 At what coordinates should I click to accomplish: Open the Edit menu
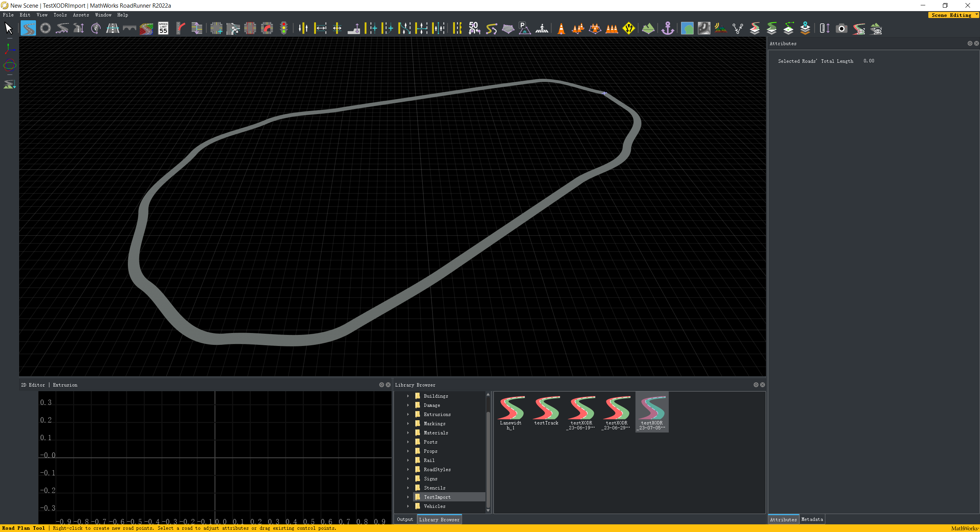point(25,15)
